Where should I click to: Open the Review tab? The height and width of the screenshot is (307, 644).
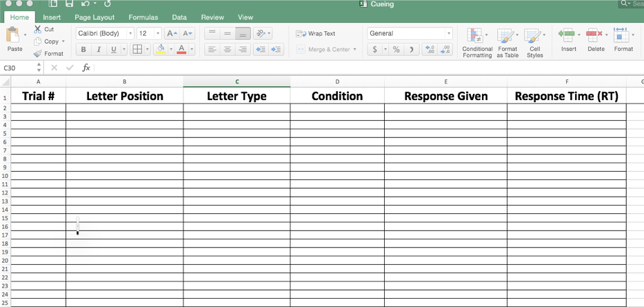[212, 17]
